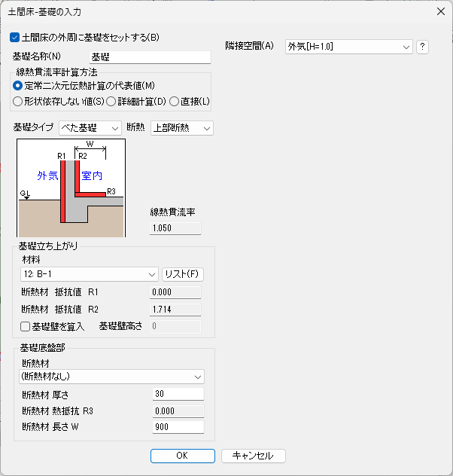Click 断熱材 熱抵抗 R3 field

178,411
